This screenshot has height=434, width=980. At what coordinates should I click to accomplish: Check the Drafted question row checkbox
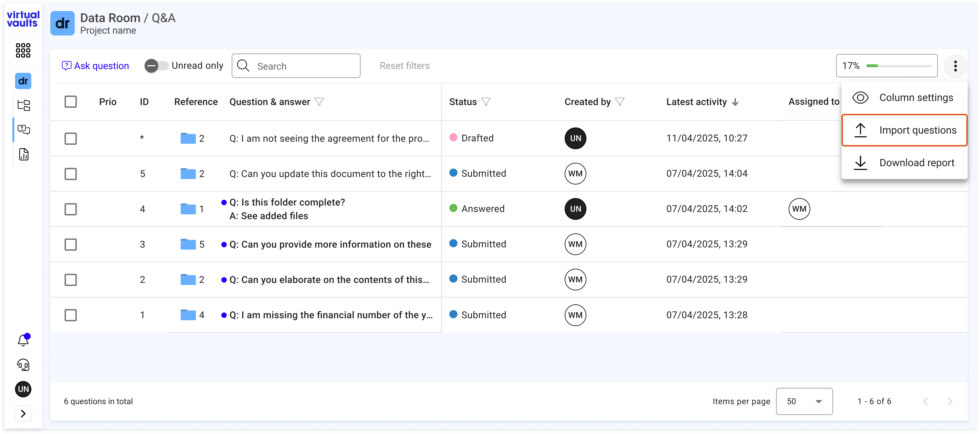coord(71,138)
